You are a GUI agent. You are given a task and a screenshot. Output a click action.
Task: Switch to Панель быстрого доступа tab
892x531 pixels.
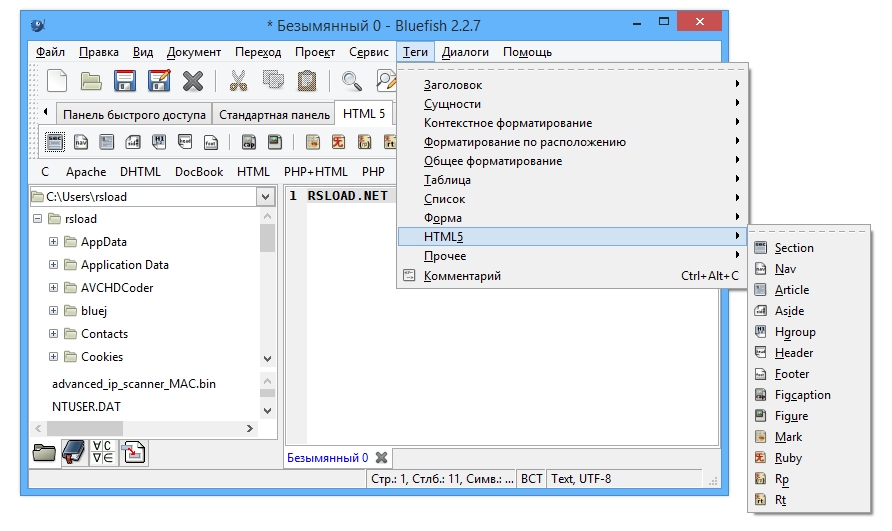134,114
